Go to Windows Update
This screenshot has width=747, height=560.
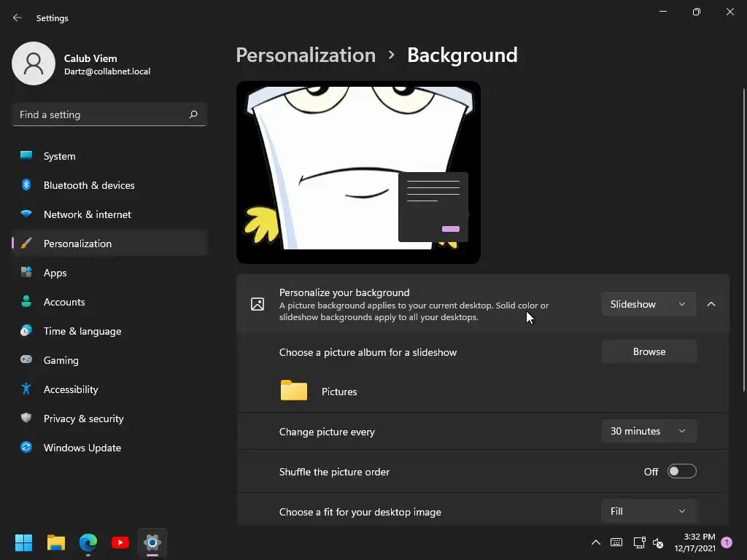coord(109,447)
